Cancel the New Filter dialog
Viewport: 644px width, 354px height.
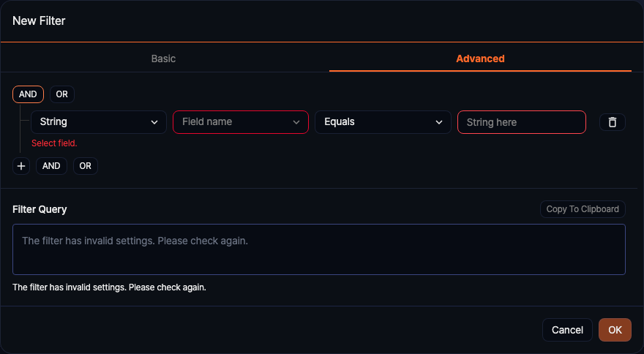(567, 330)
